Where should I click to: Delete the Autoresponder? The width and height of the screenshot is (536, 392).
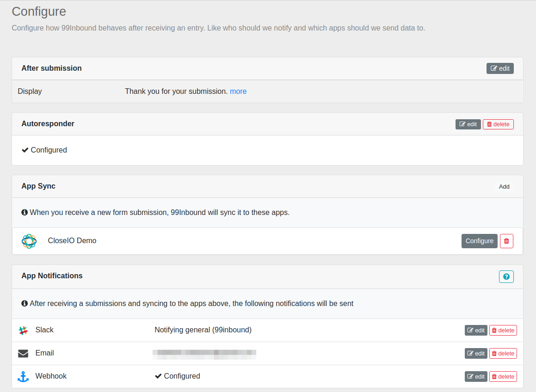pyautogui.click(x=498, y=124)
